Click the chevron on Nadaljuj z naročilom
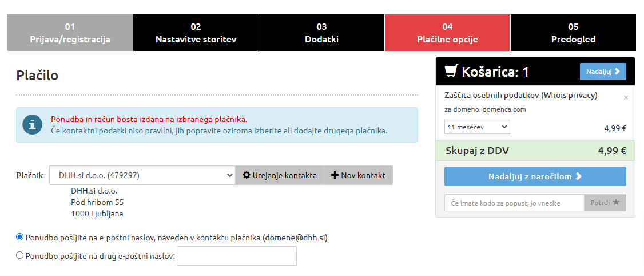The width and height of the screenshot is (644, 276). pyautogui.click(x=579, y=176)
